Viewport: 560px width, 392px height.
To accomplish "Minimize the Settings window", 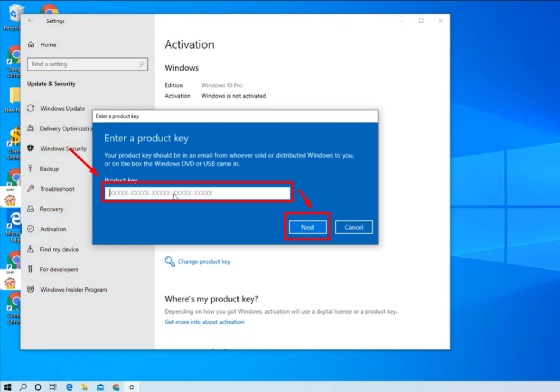I will (402, 21).
